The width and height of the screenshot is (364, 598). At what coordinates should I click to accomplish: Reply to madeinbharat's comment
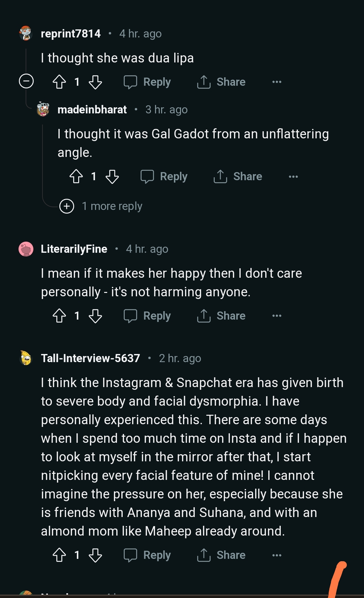click(164, 176)
